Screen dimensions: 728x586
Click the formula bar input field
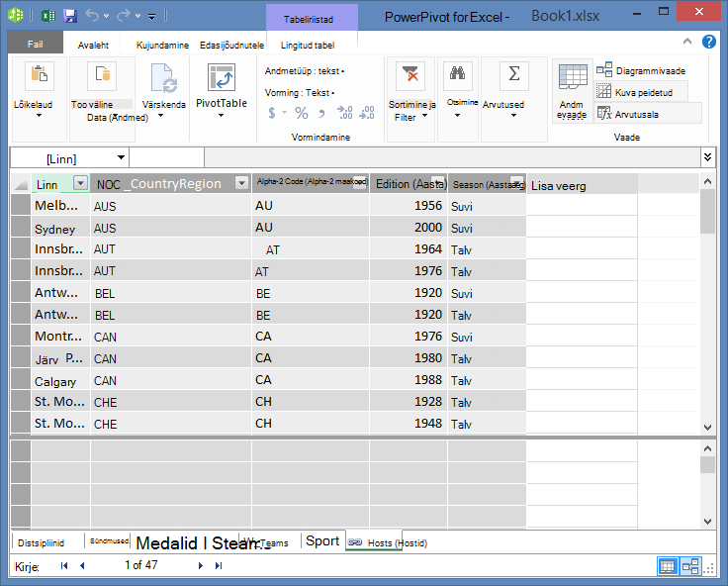pyautogui.click(x=452, y=157)
